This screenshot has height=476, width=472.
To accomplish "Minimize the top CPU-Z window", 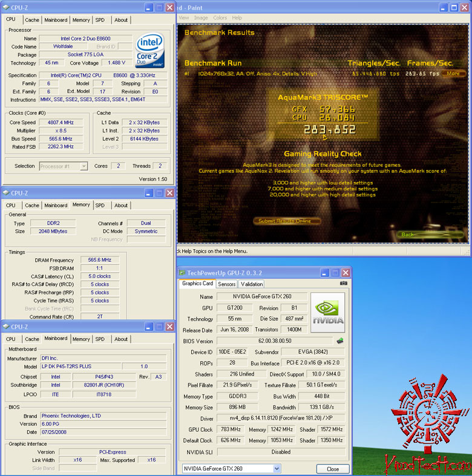I will click(148, 8).
